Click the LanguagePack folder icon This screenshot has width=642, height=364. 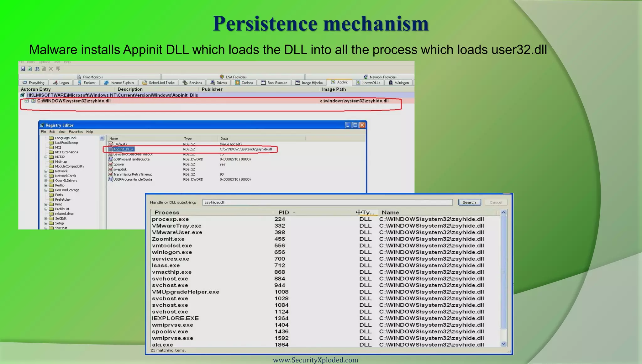pyautogui.click(x=51, y=138)
